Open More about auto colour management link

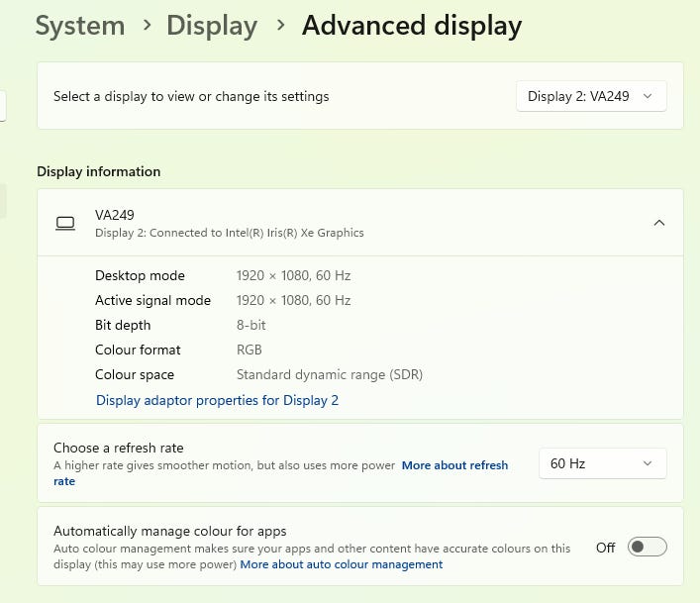click(x=341, y=564)
